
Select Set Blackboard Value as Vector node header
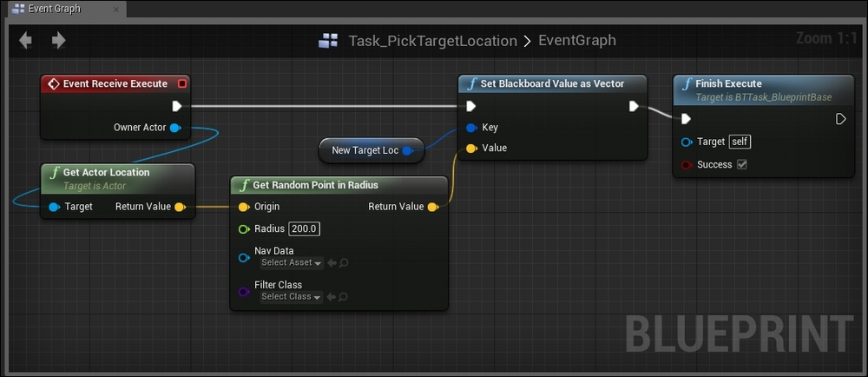pos(552,83)
